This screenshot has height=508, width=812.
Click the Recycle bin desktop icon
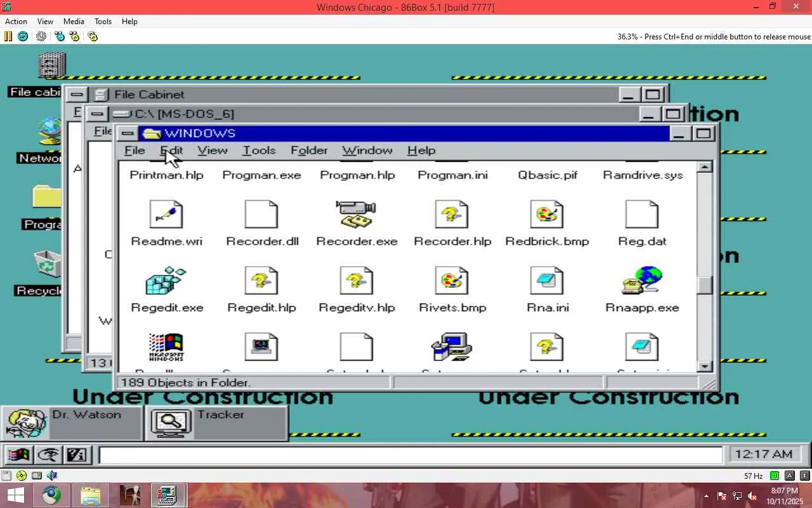[48, 264]
